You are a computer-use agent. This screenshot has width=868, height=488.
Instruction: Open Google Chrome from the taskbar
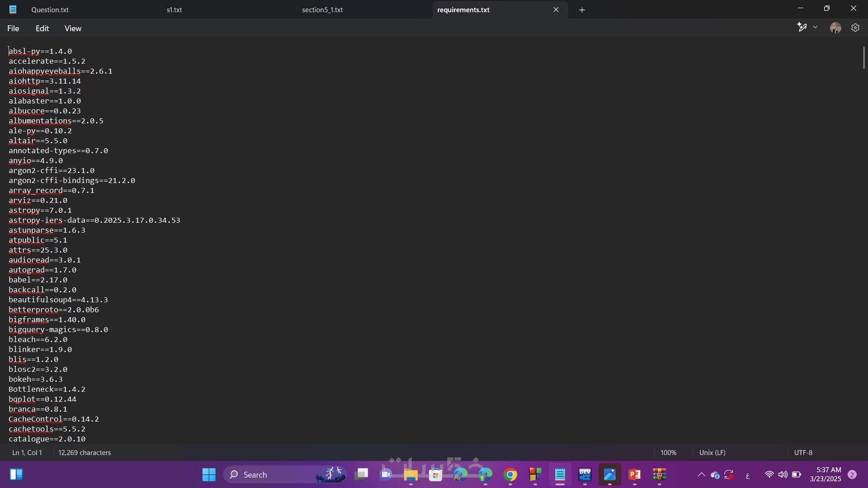coord(510,474)
